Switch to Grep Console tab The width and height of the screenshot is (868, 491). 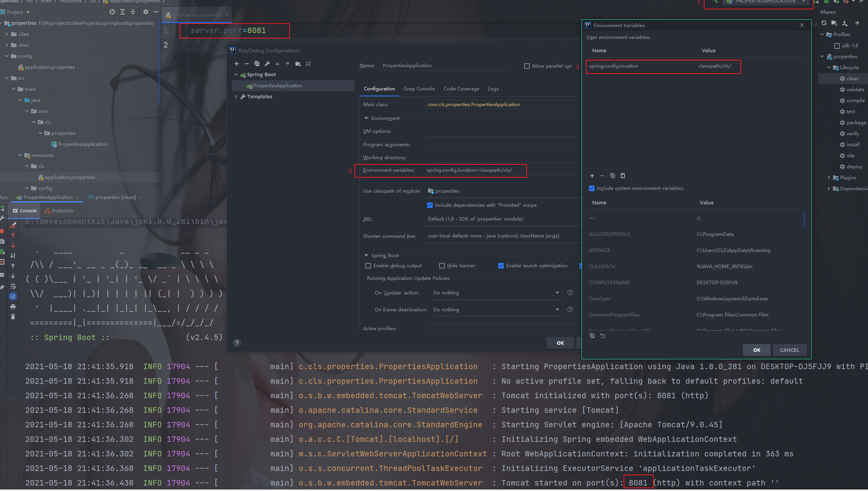tap(419, 89)
